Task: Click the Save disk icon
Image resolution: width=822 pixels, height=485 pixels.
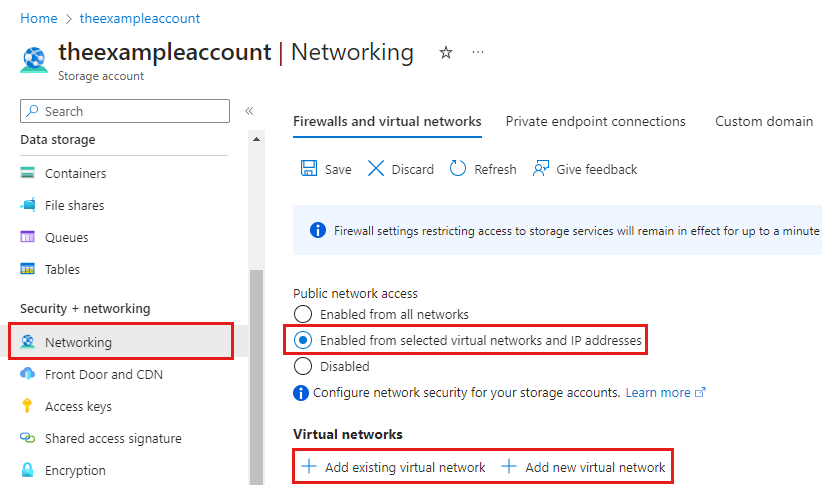Action: tap(309, 169)
